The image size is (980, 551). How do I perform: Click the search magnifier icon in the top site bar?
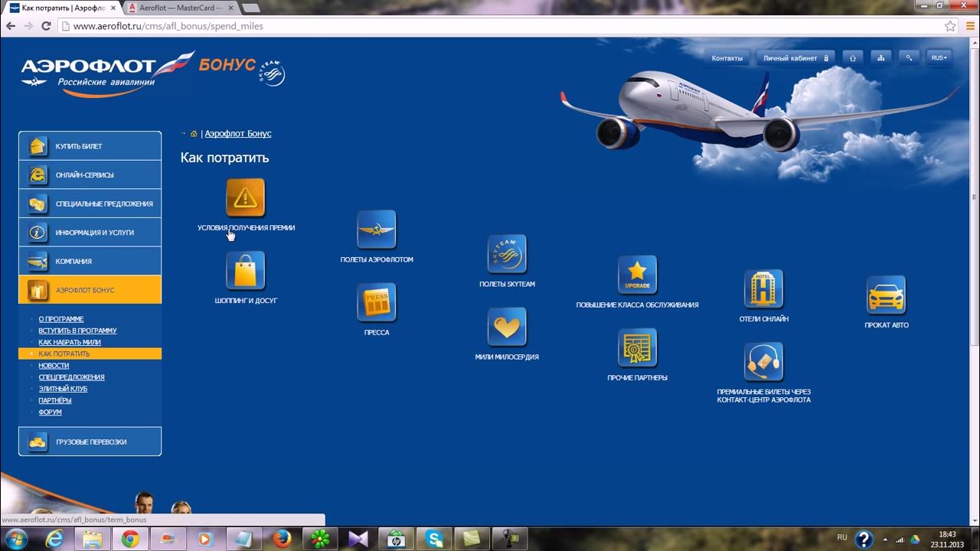[x=909, y=58]
